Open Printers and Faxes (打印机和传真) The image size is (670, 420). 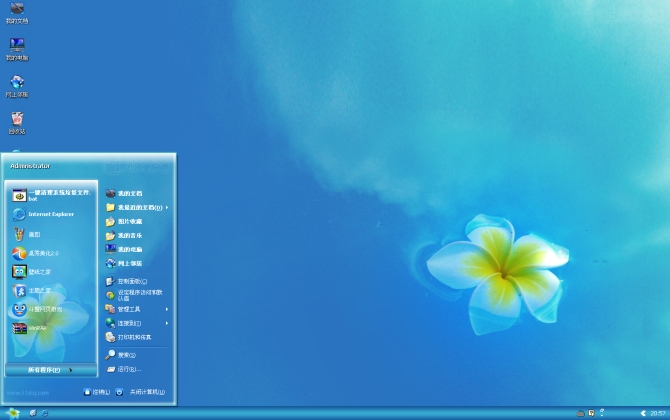tap(129, 337)
